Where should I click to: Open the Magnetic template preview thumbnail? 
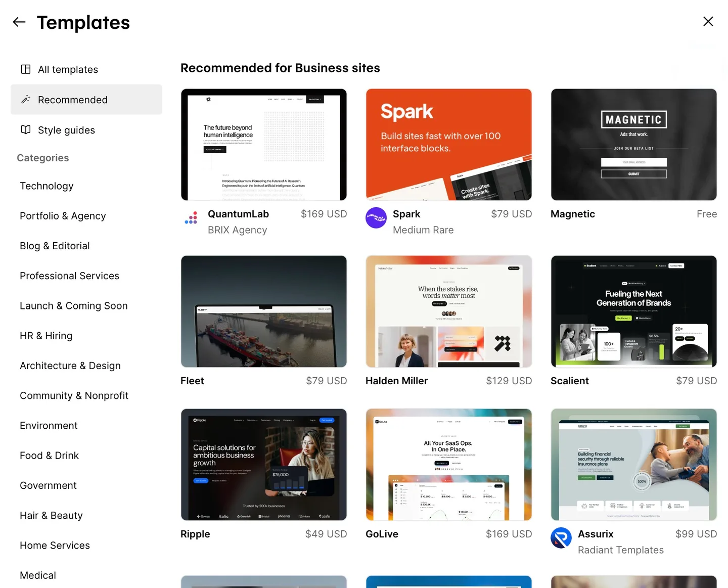point(634,145)
